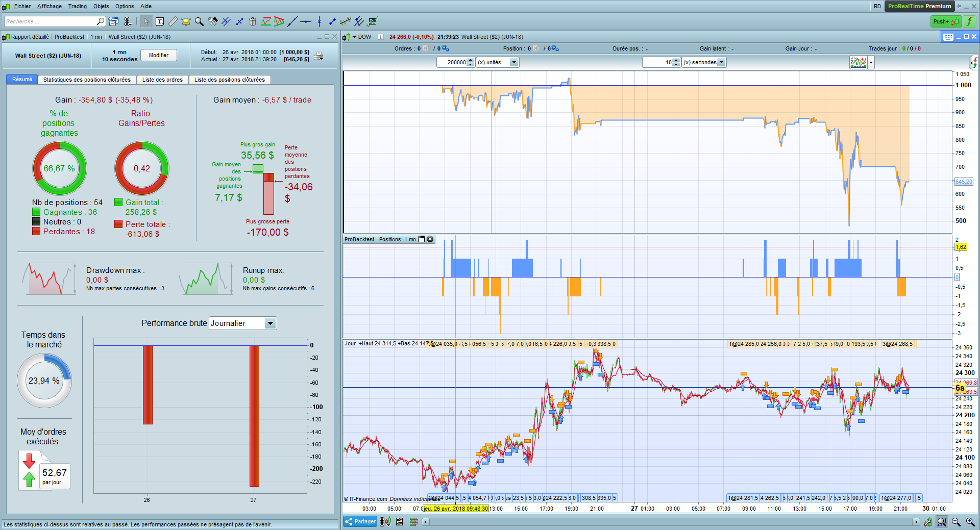Open the DOW info icon
Image resolution: width=980 pixels, height=530 pixels.
click(380, 37)
